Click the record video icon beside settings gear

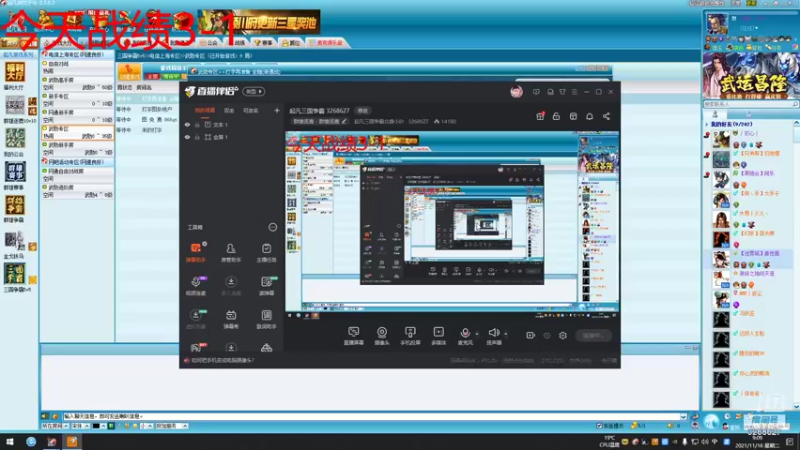530,335
